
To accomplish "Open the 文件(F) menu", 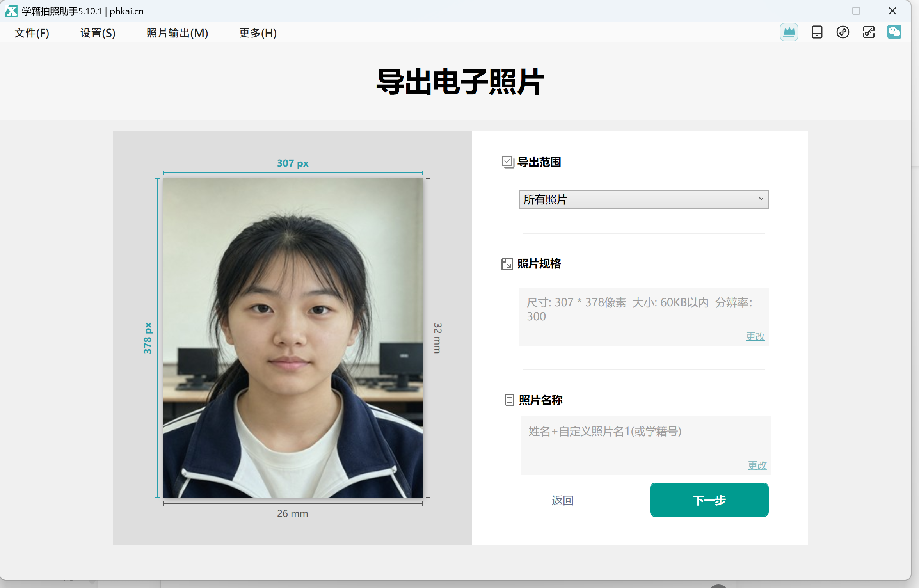I will [x=32, y=33].
